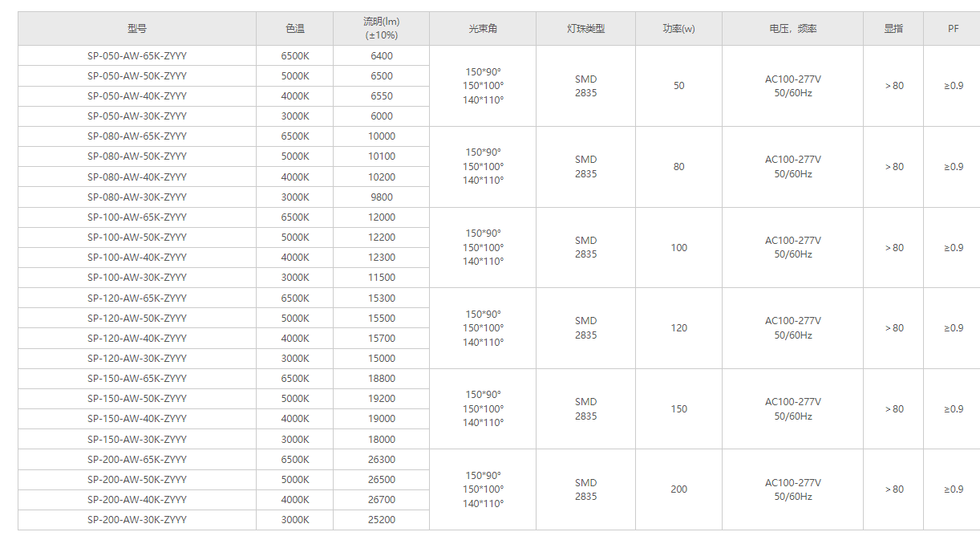
Task: Click the 显指 column header
Action: 893,29
